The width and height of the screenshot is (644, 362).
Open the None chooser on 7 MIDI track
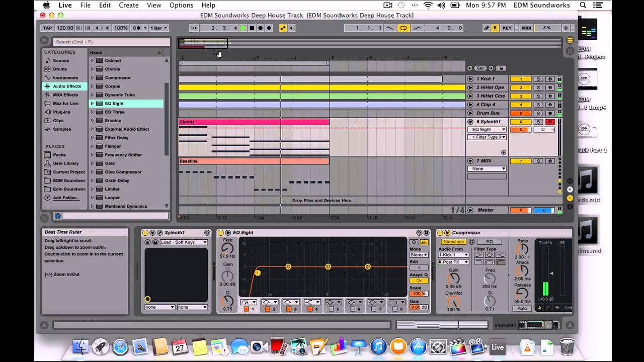(x=487, y=168)
